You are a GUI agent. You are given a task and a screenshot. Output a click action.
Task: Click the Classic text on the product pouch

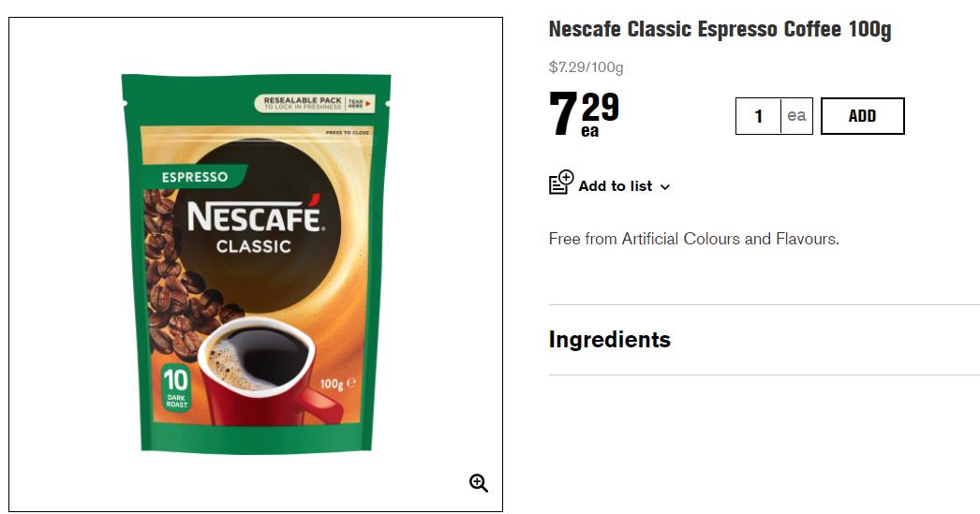[254, 246]
